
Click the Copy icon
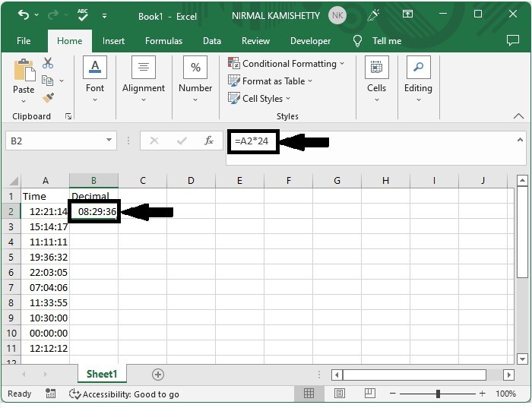pos(47,81)
